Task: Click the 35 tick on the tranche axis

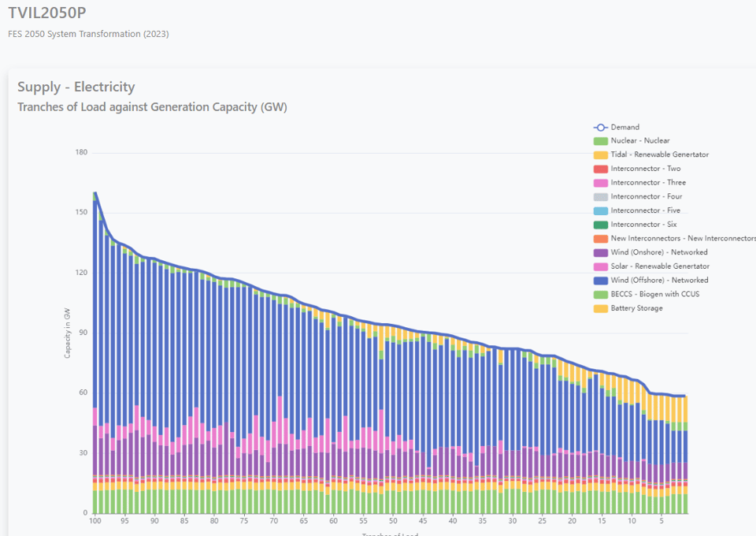Action: (x=483, y=521)
